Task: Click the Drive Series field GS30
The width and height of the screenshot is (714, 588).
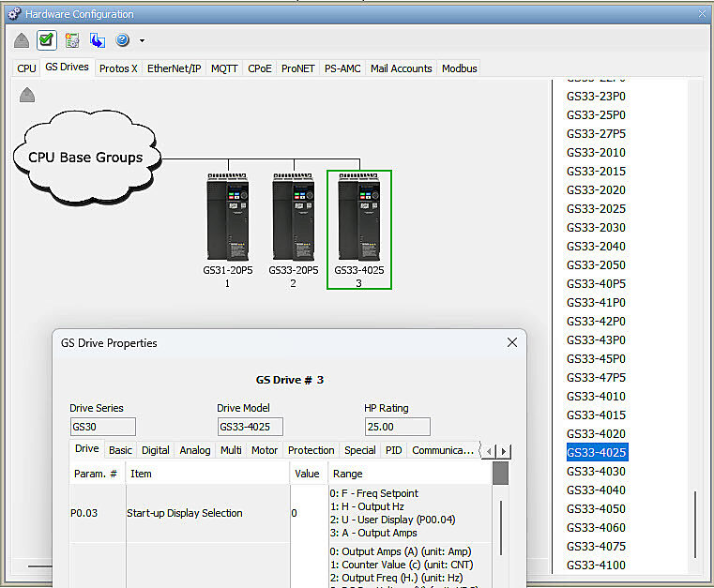Action: (x=103, y=427)
